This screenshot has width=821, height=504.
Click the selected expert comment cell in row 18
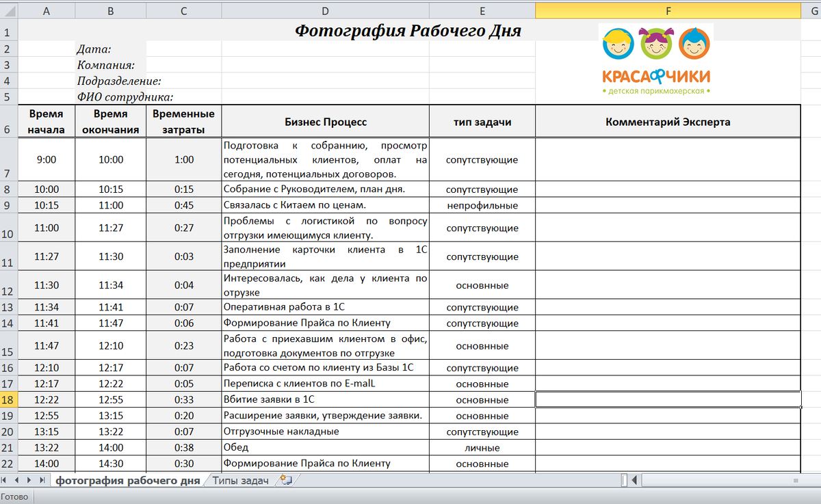[668, 399]
